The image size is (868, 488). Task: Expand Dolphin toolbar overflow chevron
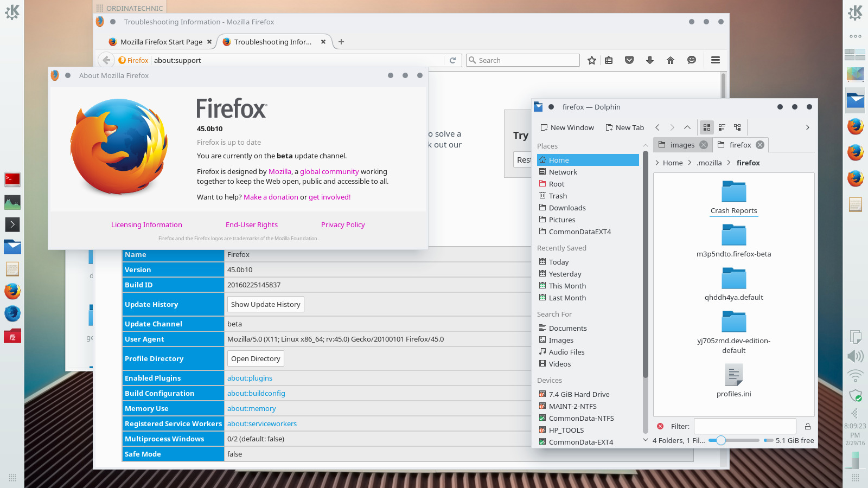pos(807,127)
